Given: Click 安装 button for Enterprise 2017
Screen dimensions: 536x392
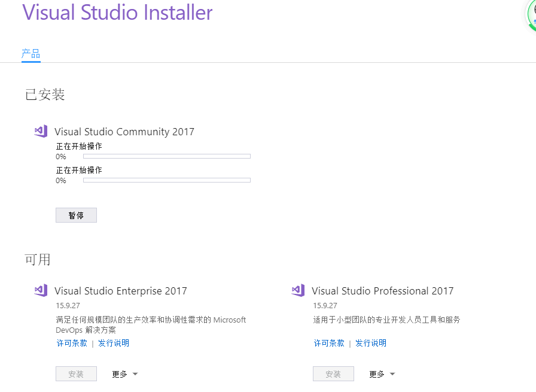Looking at the screenshot, I should tap(76, 374).
